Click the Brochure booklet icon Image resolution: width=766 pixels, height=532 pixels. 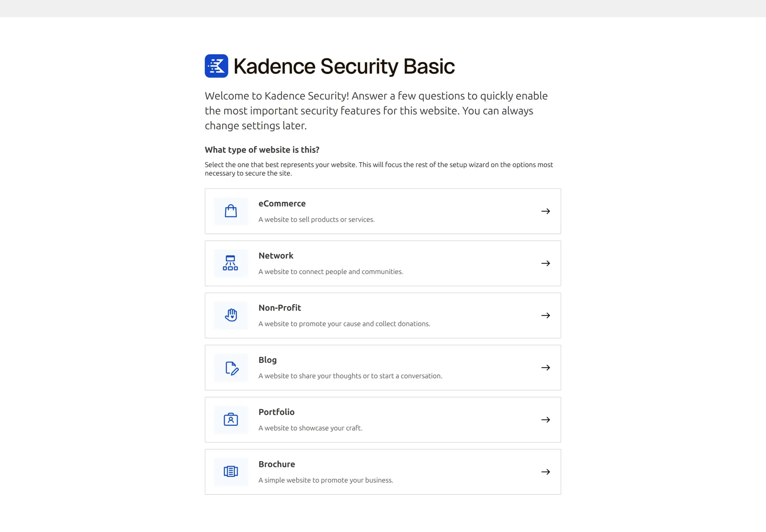click(x=231, y=471)
